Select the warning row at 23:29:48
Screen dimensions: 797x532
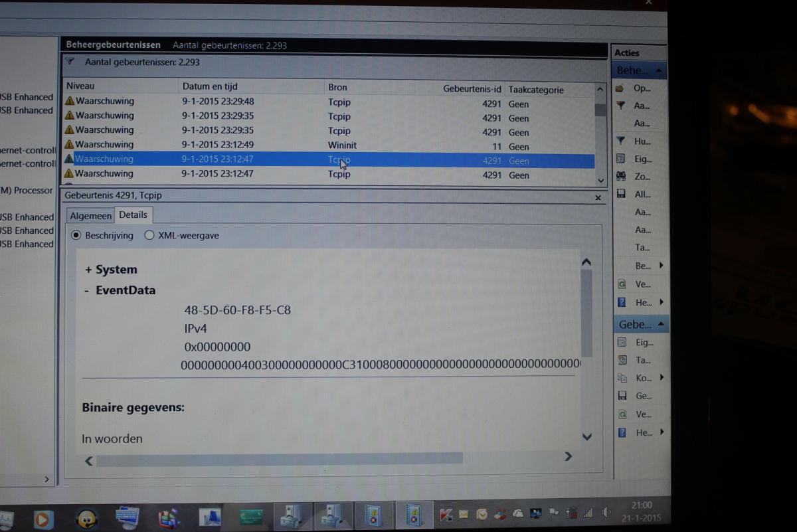(x=329, y=102)
